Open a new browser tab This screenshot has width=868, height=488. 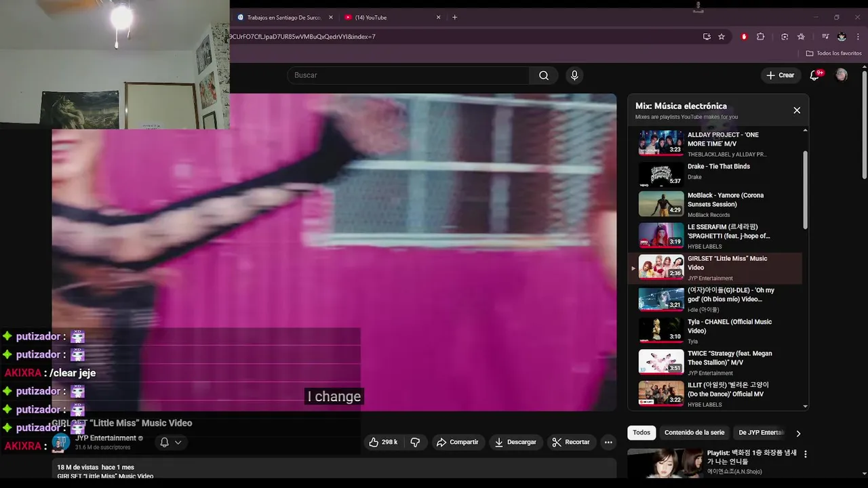click(x=454, y=18)
